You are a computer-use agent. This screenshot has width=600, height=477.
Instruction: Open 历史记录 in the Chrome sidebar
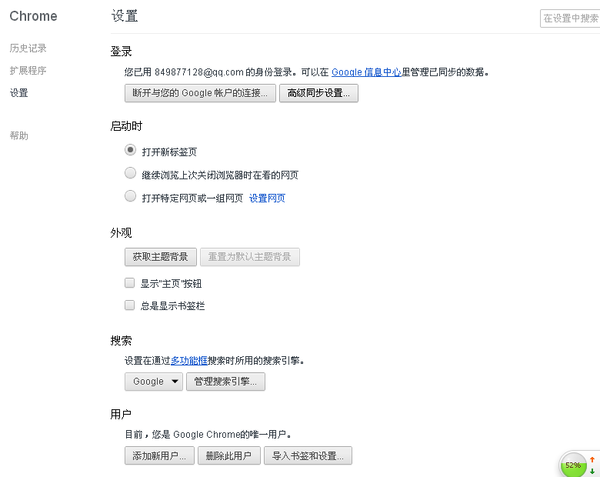[28, 48]
